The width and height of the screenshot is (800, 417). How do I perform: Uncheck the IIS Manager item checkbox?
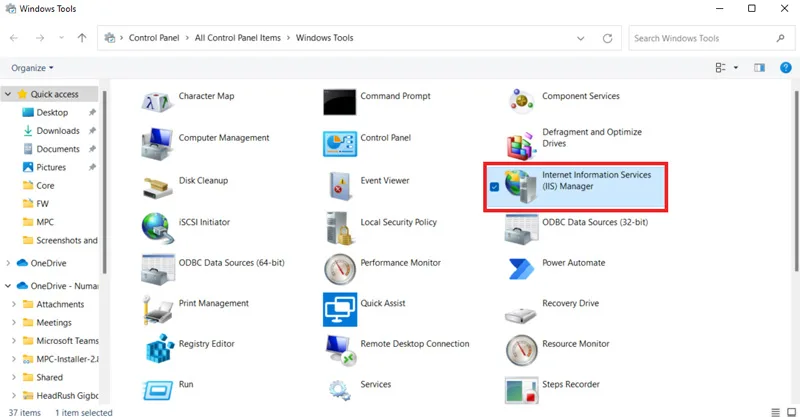tap(494, 187)
